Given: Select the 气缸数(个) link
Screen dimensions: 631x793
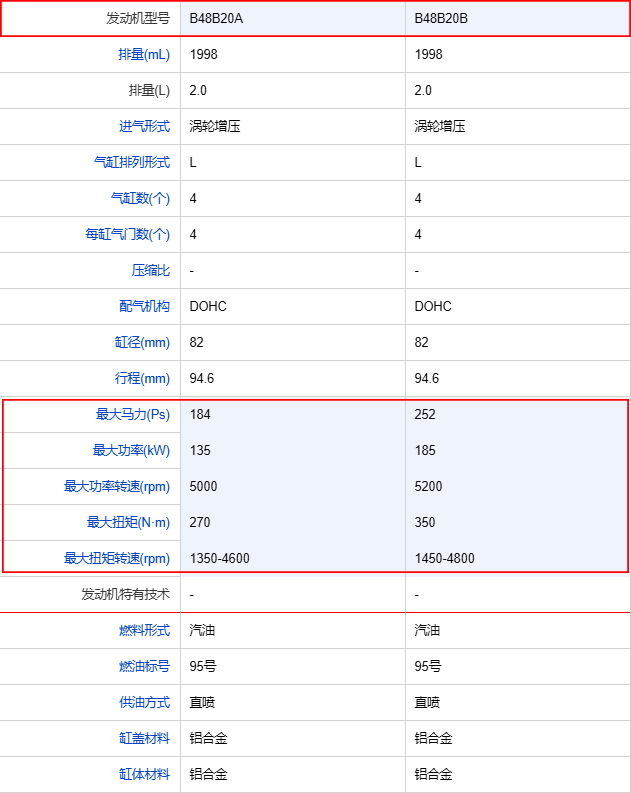Looking at the screenshot, I should click(x=140, y=198).
